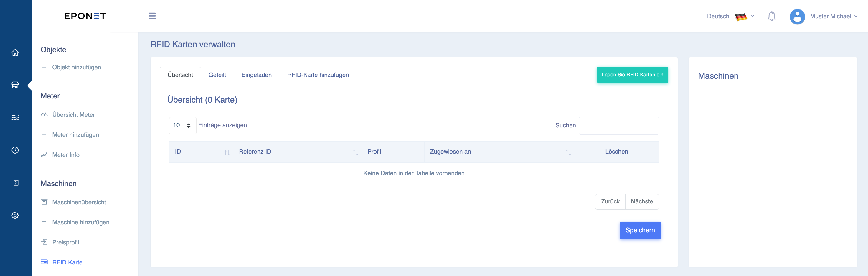Viewport: 868px width, 276px height.
Task: Open the clock icon in left rail
Action: point(15,150)
